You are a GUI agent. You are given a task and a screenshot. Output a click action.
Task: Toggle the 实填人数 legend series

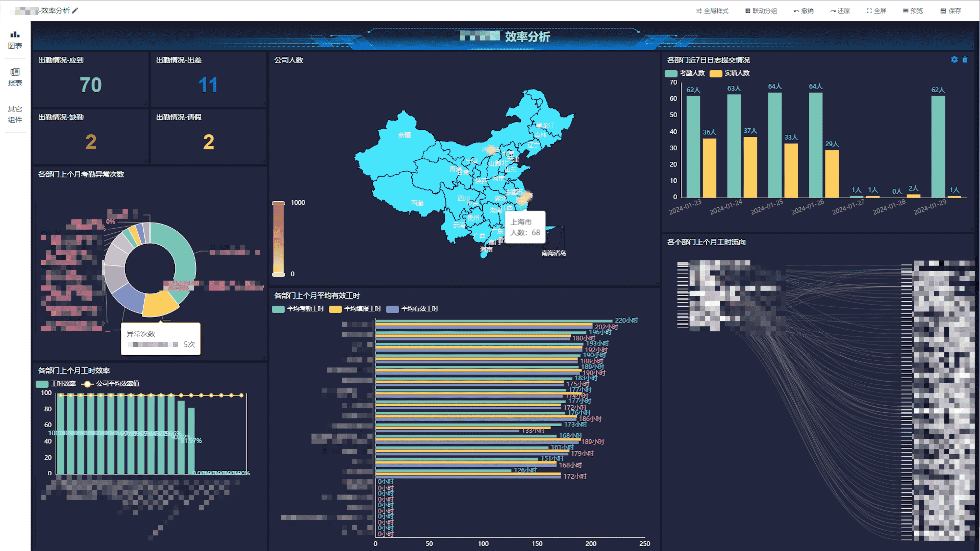[730, 73]
